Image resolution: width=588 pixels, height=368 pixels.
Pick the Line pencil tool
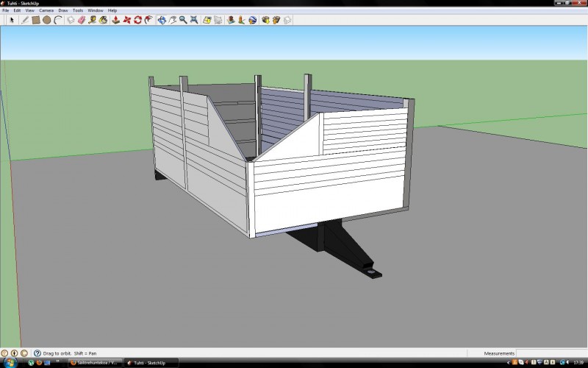25,20
